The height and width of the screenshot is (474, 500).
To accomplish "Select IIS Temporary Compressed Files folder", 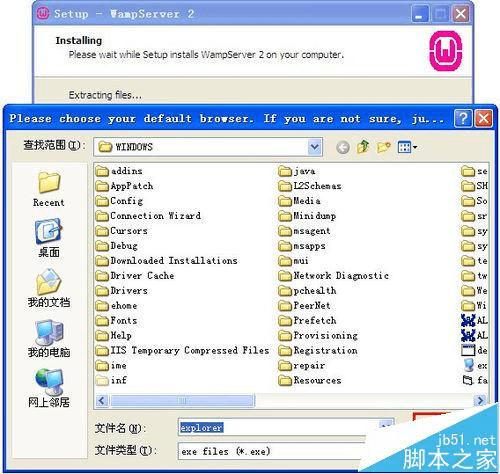I will (x=182, y=351).
